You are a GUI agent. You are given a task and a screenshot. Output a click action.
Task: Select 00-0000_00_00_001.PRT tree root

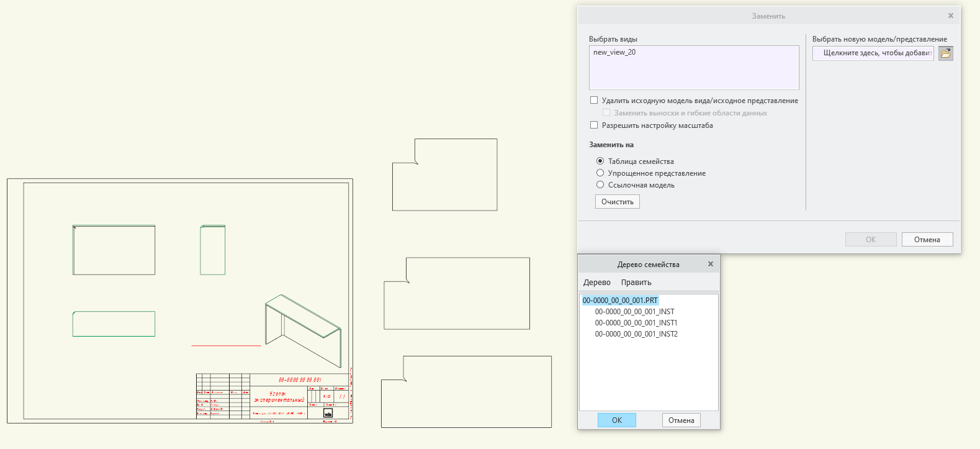click(x=620, y=301)
